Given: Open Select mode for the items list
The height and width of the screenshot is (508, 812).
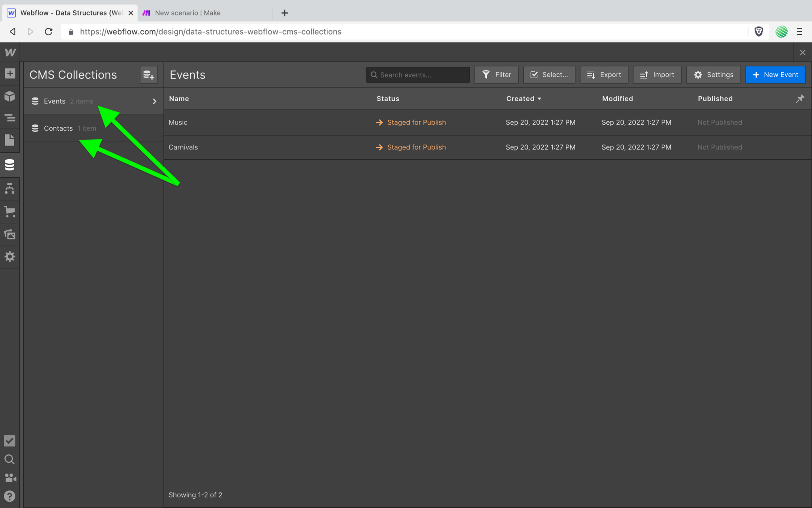Looking at the screenshot, I should [549, 75].
